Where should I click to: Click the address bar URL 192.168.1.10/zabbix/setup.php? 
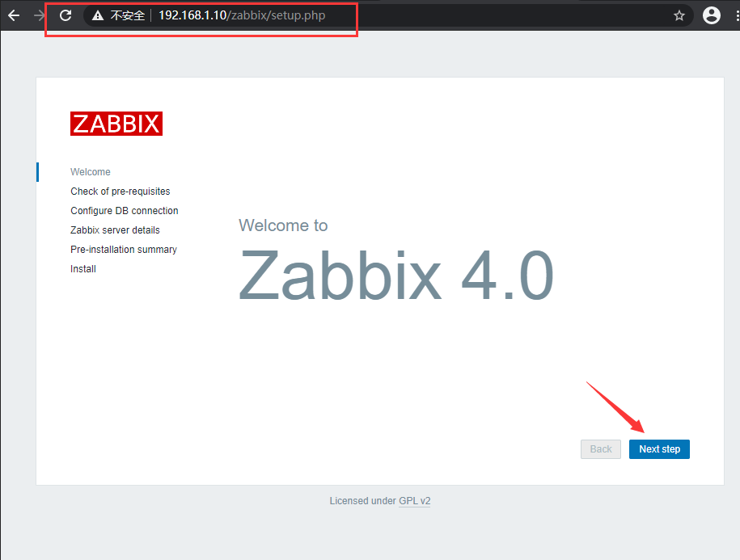point(242,15)
